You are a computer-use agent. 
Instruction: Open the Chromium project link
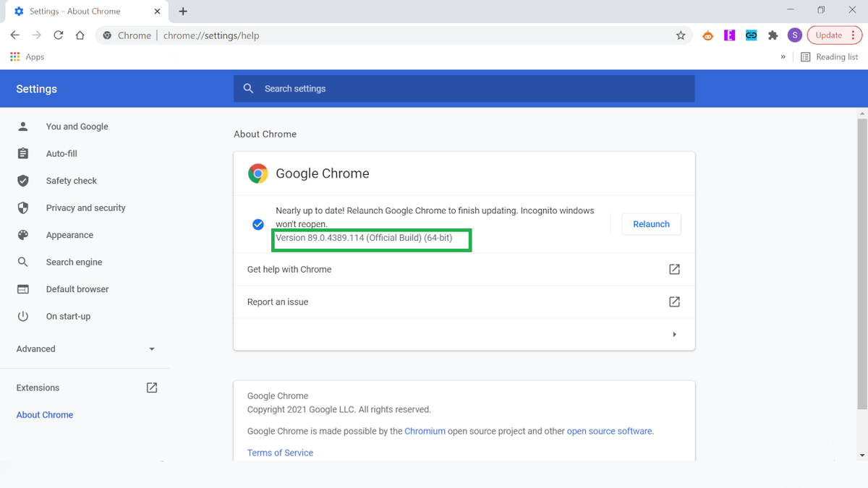[425, 430]
